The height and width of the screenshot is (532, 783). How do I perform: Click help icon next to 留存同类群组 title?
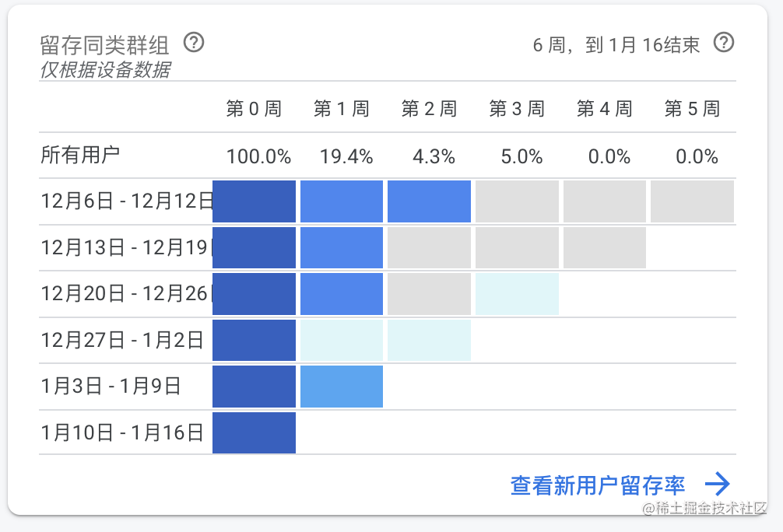coord(194,43)
